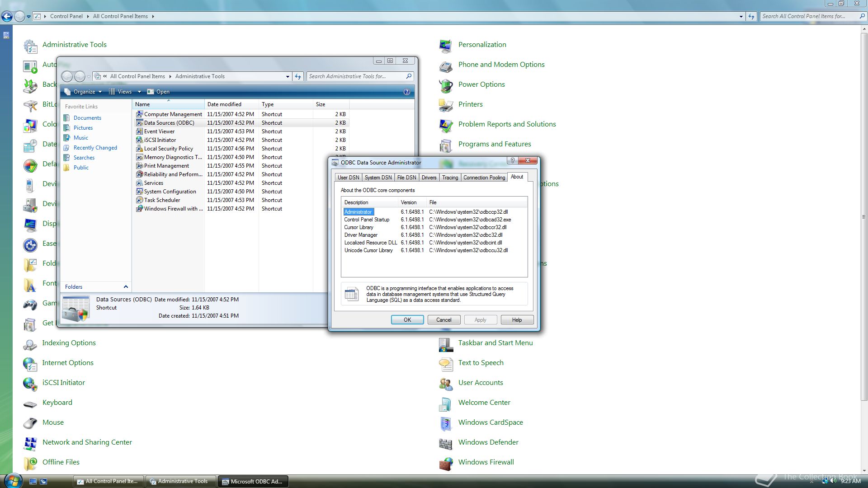This screenshot has width=868, height=488.
Task: Open recent pages dropdown beside Control Panel back button
Action: point(28,17)
